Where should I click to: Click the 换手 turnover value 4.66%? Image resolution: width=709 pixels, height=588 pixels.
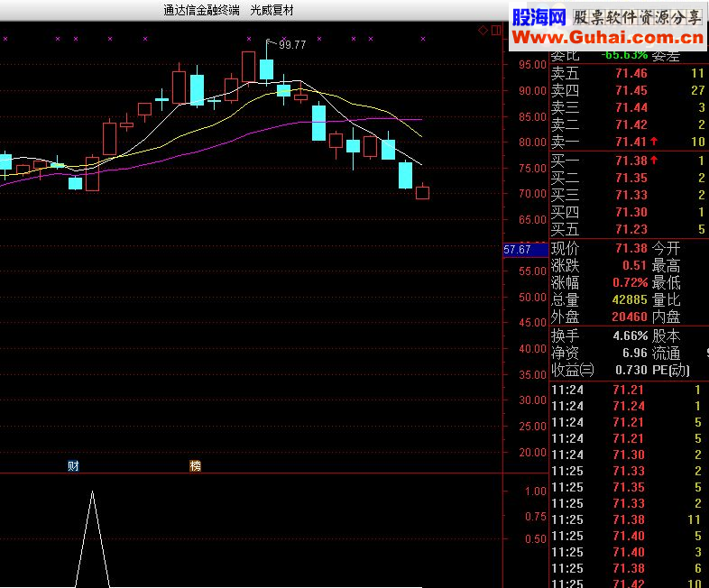[x=631, y=335]
